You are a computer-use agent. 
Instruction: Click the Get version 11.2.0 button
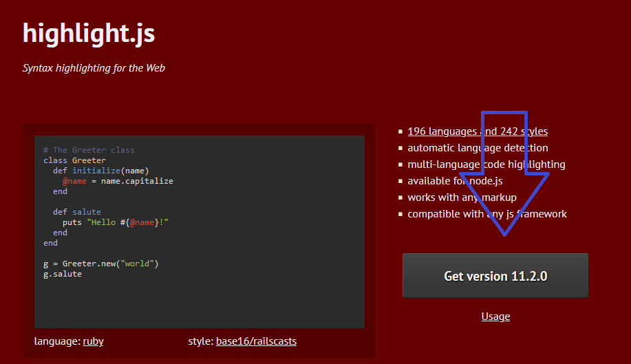495,275
